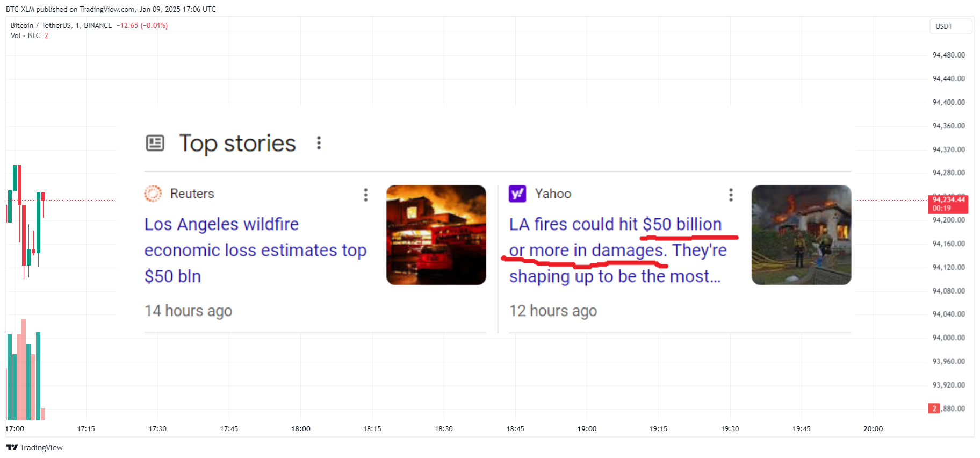Image resolution: width=980 pixels, height=458 pixels.
Task: Click the 94,360.00 price axis label
Action: 948,126
